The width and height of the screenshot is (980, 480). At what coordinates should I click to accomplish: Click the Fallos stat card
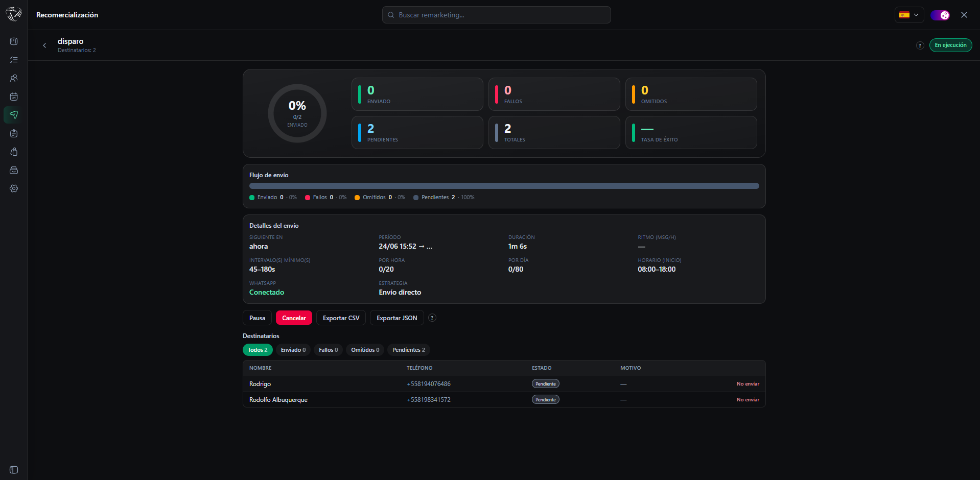(554, 94)
